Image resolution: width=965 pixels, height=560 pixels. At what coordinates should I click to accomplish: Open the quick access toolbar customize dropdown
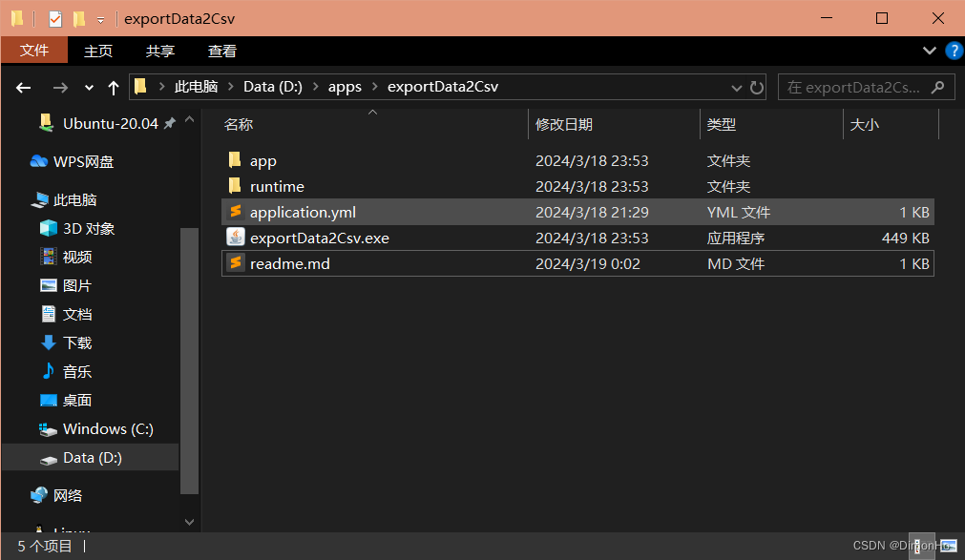point(100,20)
